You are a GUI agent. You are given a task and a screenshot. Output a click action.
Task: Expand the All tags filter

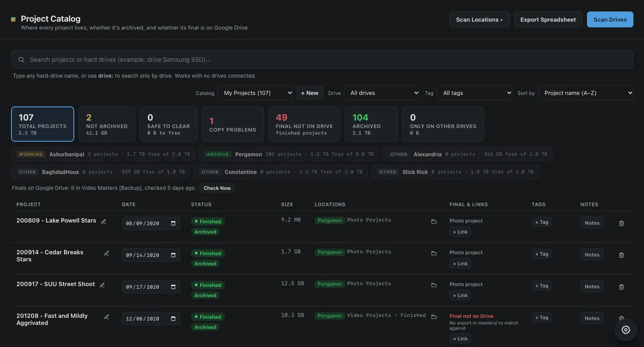point(475,93)
